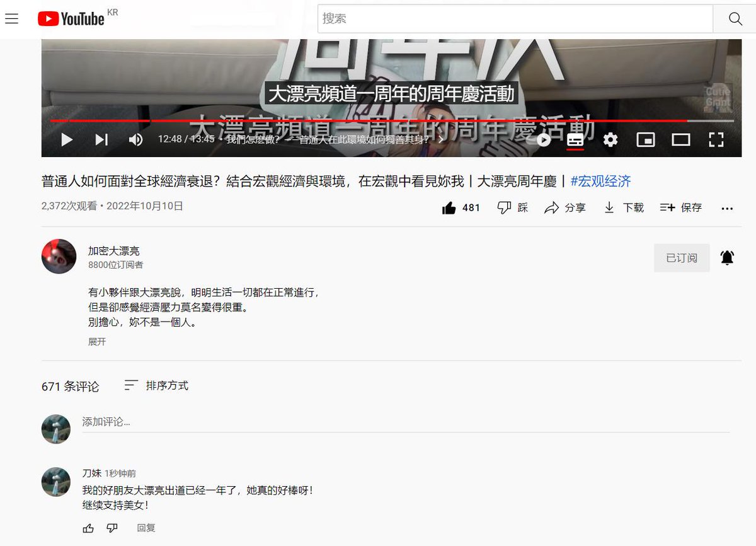The height and width of the screenshot is (546, 756).
Task: Click the 671 条评论 count
Action: tap(71, 386)
